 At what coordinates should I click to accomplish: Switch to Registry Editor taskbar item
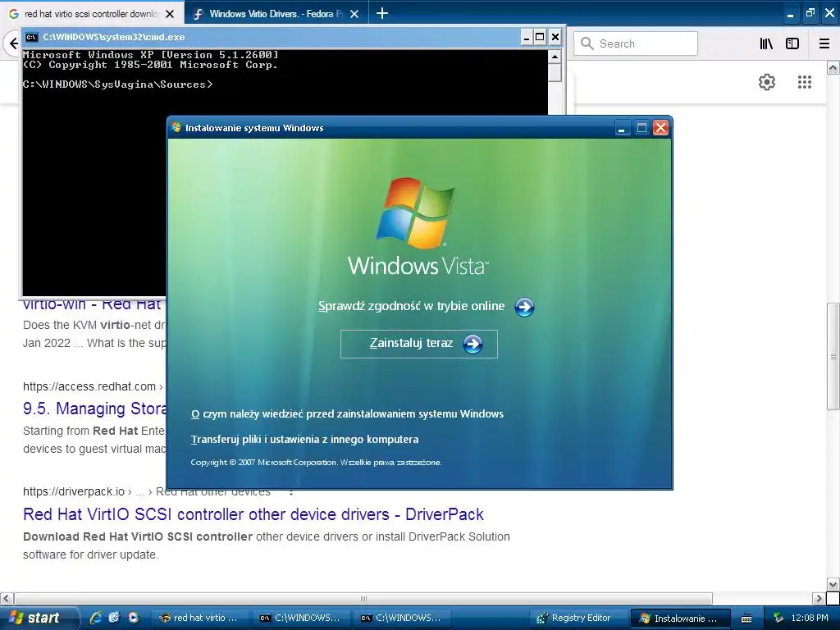[577, 619]
